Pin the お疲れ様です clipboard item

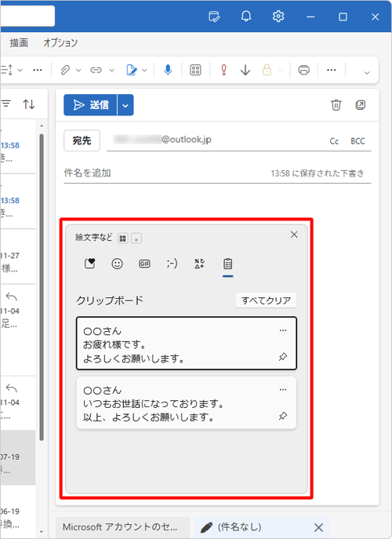[x=283, y=357]
